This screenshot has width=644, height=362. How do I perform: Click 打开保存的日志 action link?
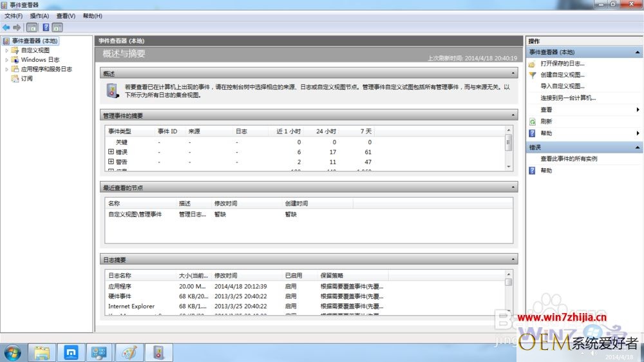(562, 63)
